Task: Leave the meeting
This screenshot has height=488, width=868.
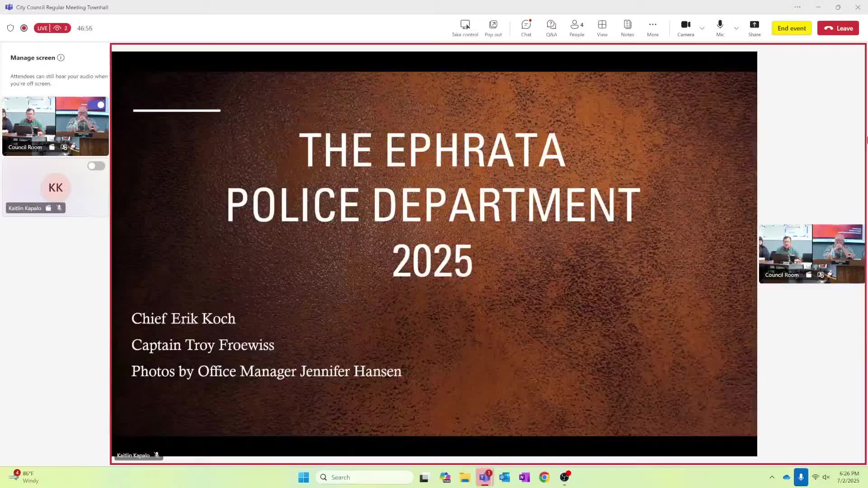Action: coord(838,28)
